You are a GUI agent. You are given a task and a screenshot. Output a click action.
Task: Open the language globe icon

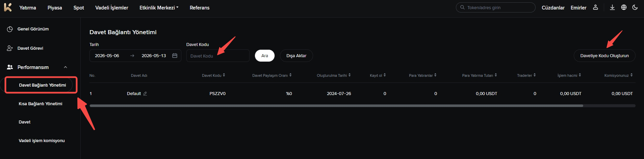pyautogui.click(x=624, y=7)
